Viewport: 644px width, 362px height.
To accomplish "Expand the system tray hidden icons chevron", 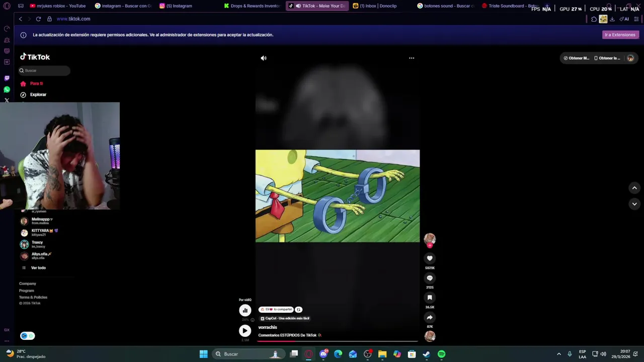I will point(558,354).
